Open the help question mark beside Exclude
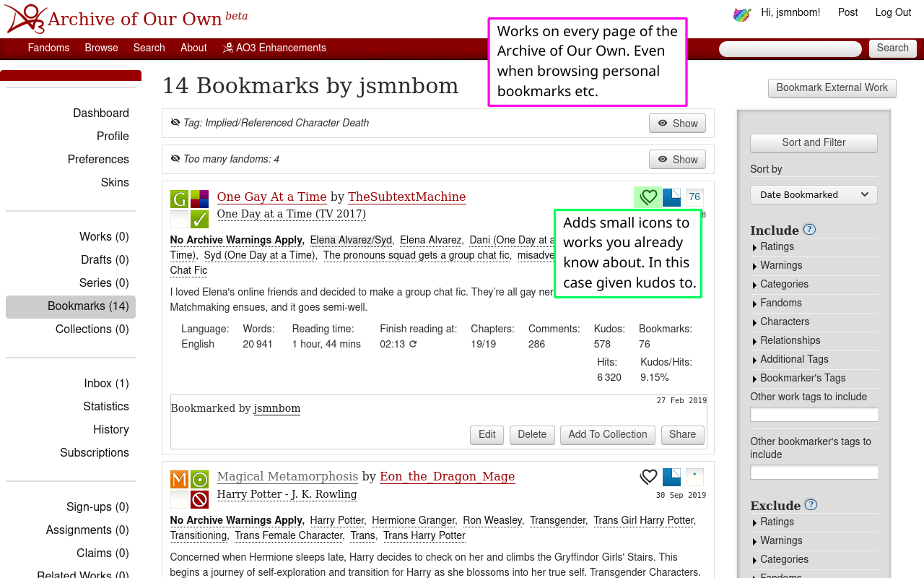Screen dimensions: 924x578 [x=811, y=505]
